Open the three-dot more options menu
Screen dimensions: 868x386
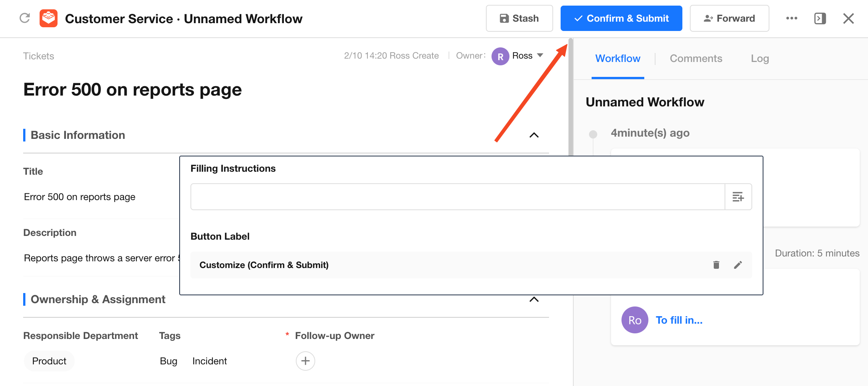[x=791, y=18]
